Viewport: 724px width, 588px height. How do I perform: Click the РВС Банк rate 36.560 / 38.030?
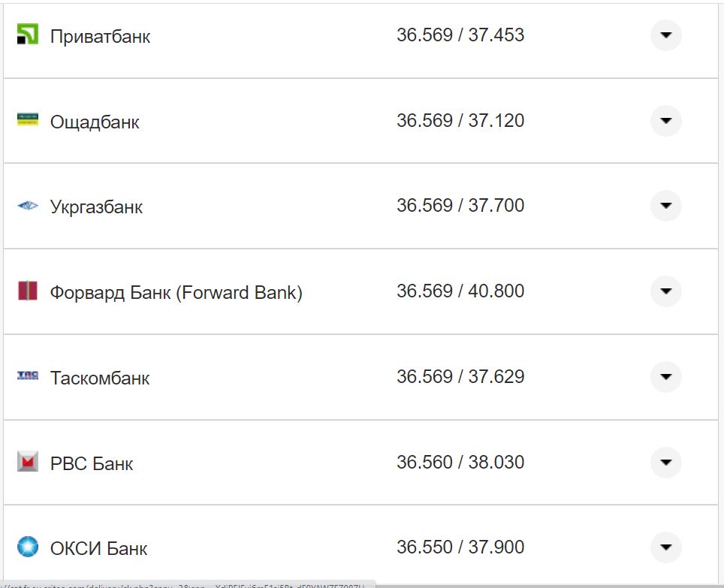(x=460, y=462)
